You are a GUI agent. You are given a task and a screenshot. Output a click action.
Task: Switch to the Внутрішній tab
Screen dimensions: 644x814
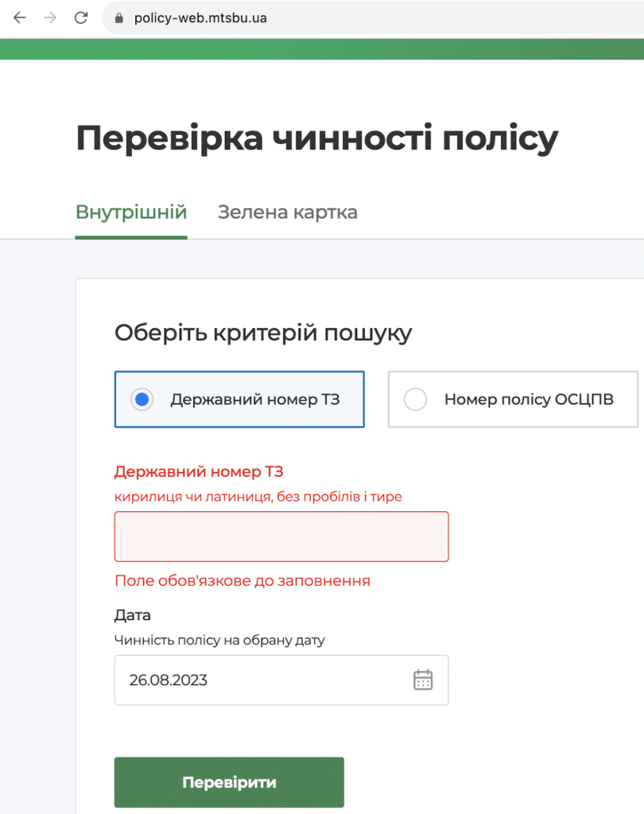(x=130, y=212)
